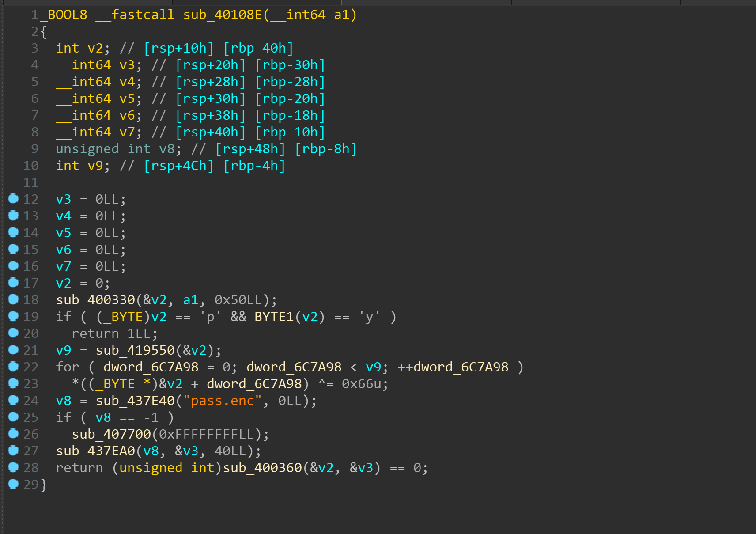
Task: Toggle breakpoint dot on line 28
Action: click(13, 467)
